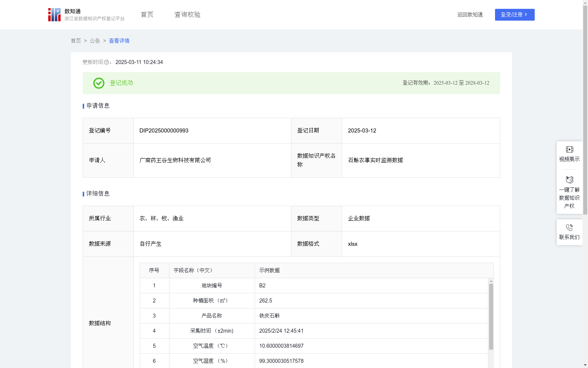Viewport: 588px width, 368px height.
Task: Click the 自行产生 data source value
Action: [x=151, y=244]
